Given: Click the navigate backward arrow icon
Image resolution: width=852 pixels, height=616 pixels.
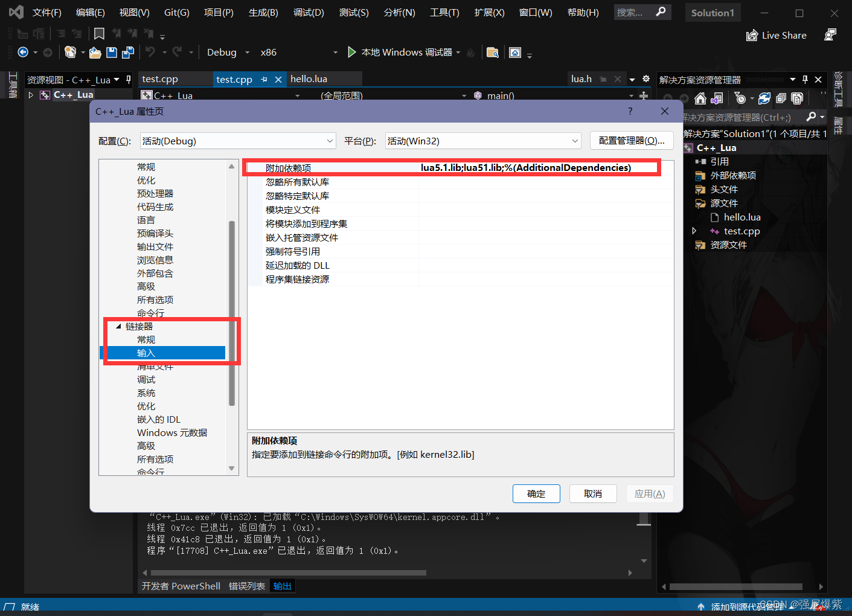Looking at the screenshot, I should click(23, 53).
